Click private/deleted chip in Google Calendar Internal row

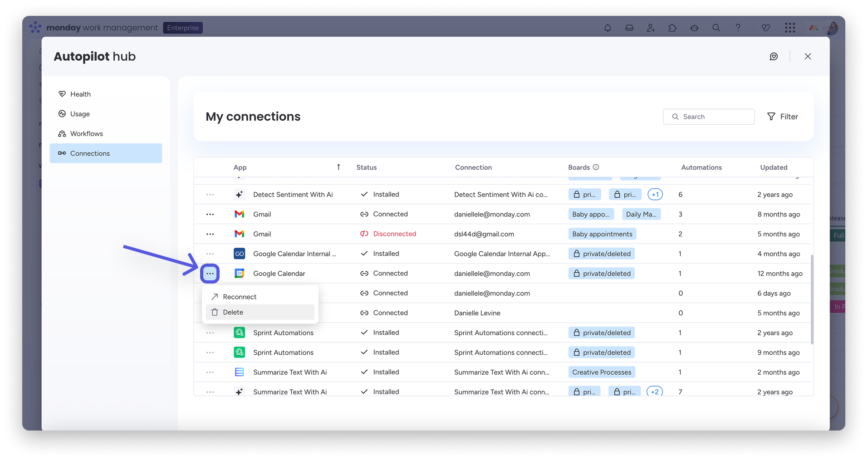602,254
